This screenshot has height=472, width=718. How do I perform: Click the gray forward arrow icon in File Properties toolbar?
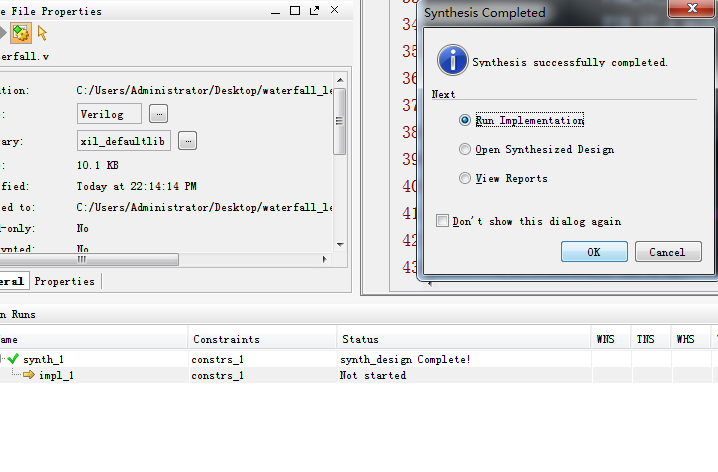3,33
